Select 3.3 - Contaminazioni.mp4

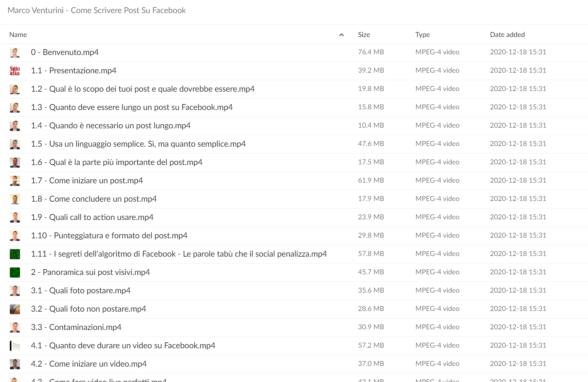pyautogui.click(x=76, y=327)
